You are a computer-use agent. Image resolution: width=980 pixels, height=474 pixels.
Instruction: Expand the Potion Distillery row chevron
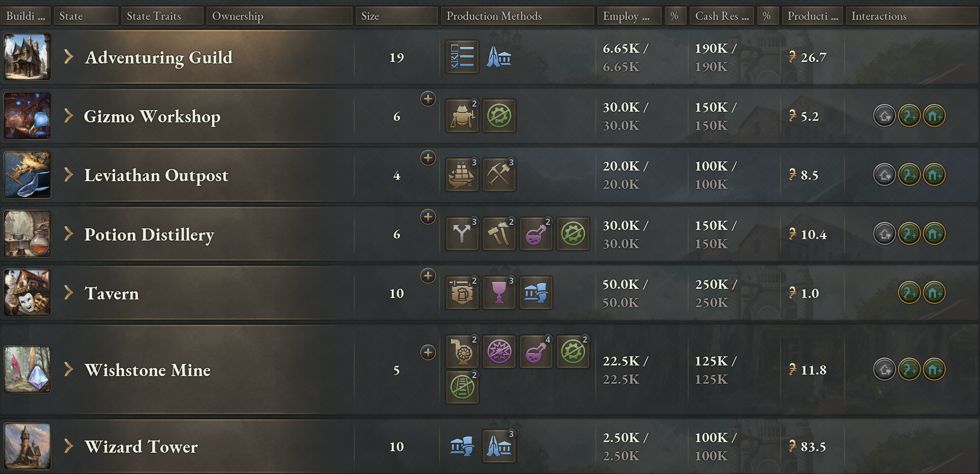pyautogui.click(x=69, y=234)
